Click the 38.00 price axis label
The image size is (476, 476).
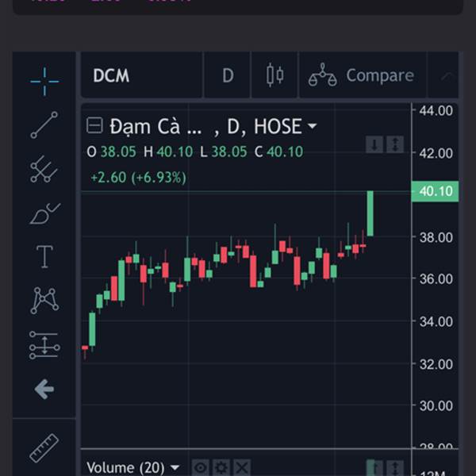[436, 237]
